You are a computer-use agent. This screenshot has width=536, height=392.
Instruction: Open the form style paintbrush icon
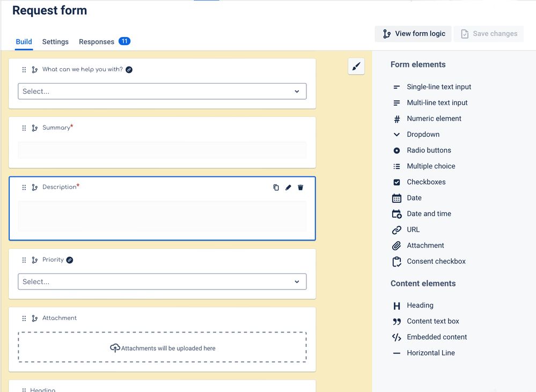click(356, 66)
